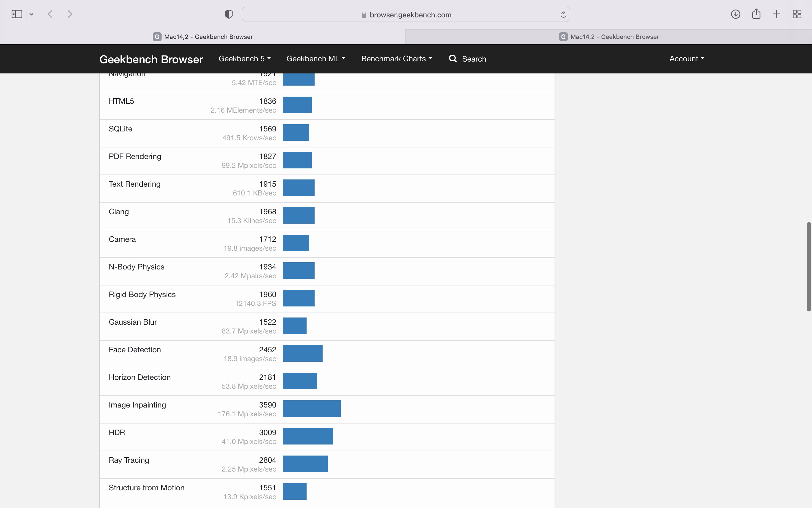Go forward with the forward arrow
Viewport: 812px width, 508px height.
click(70, 14)
